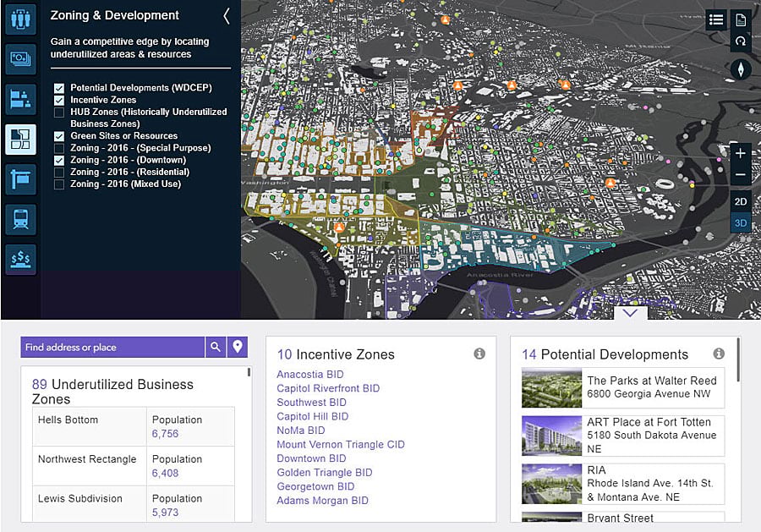This screenshot has width=761, height=532.
Task: Click Potential Developments panel scrollbar
Action: pos(739,360)
